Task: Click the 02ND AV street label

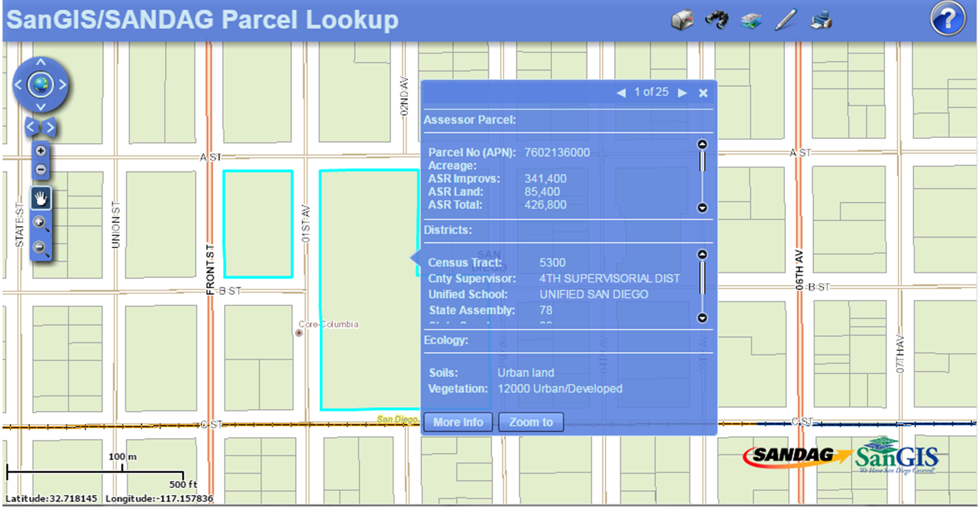Action: pos(404,97)
